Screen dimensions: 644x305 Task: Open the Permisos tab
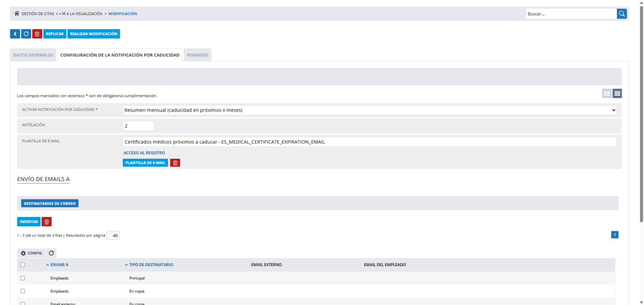click(197, 55)
